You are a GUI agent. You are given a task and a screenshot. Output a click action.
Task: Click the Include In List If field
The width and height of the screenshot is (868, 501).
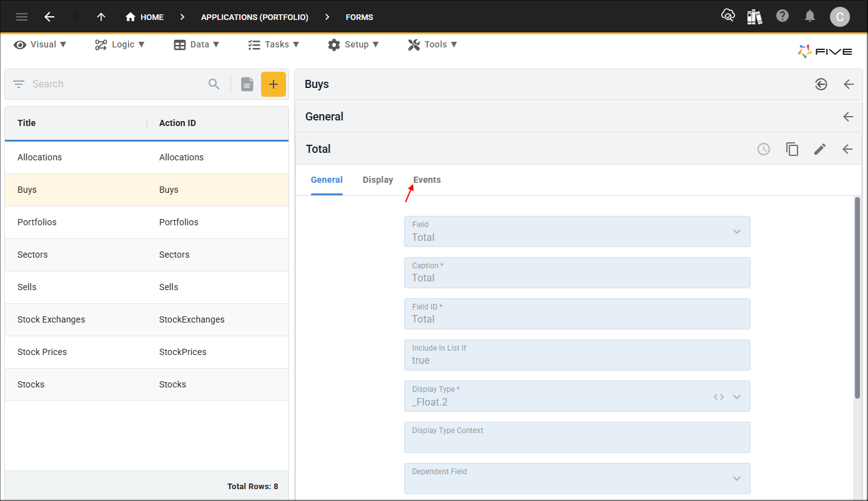577,355
